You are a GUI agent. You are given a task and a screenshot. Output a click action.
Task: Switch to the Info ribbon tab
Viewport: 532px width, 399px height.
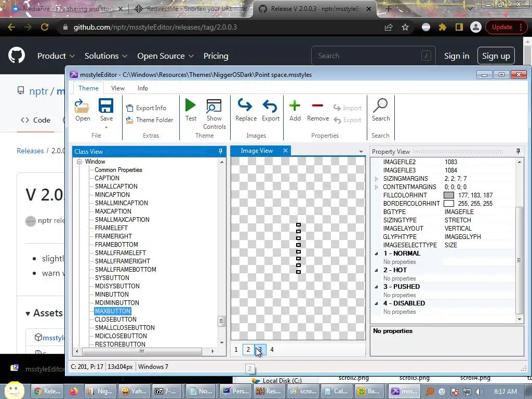[x=142, y=88]
